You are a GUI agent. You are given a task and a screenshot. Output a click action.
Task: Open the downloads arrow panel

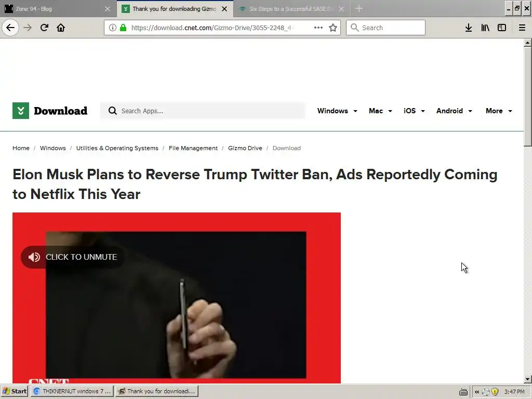point(468,28)
